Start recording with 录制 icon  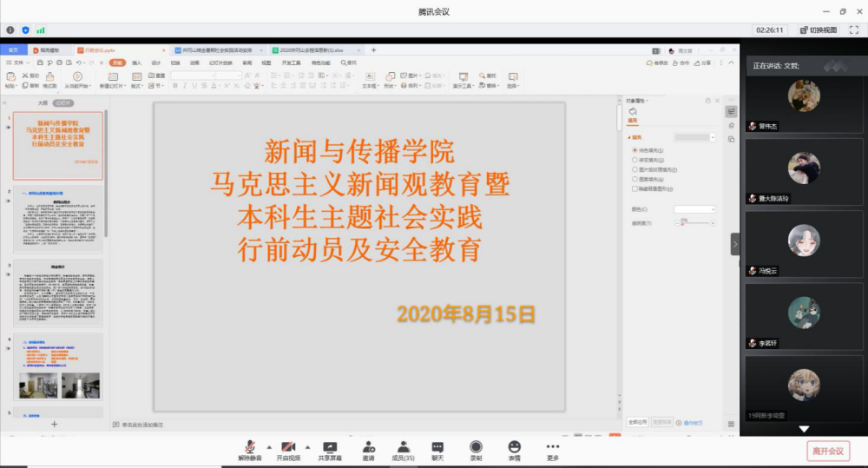(x=476, y=446)
